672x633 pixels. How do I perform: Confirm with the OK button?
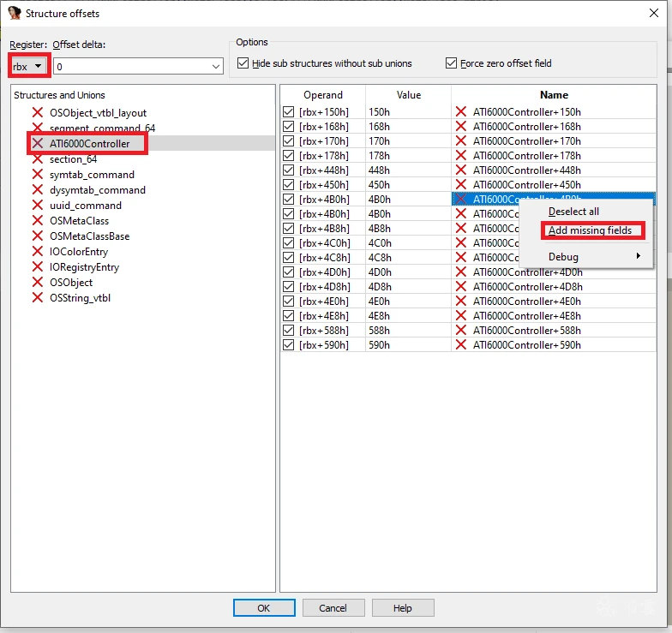[264, 608]
